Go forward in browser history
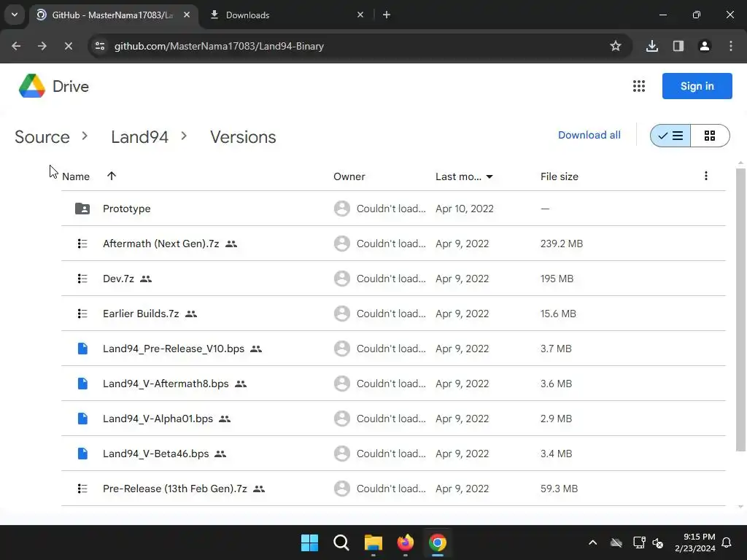 click(42, 46)
